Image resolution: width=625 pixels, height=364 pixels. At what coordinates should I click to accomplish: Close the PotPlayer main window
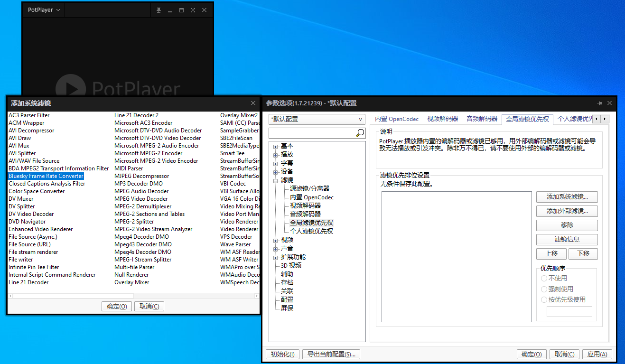(204, 10)
